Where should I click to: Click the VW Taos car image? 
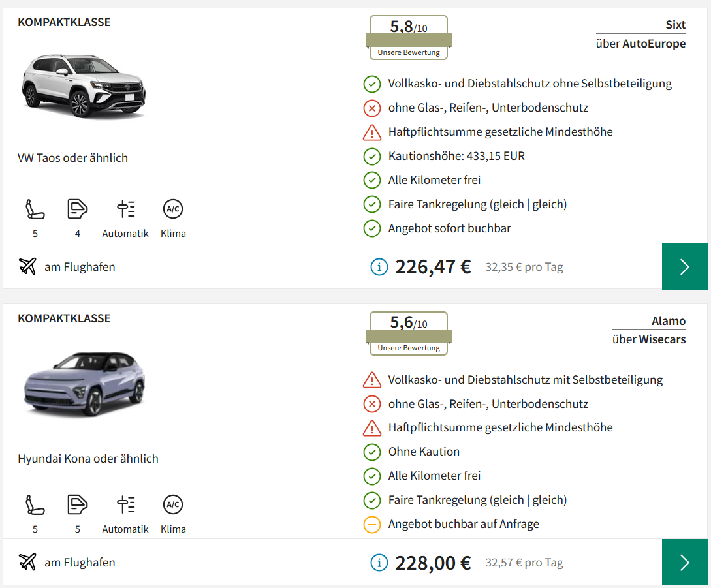84,86
